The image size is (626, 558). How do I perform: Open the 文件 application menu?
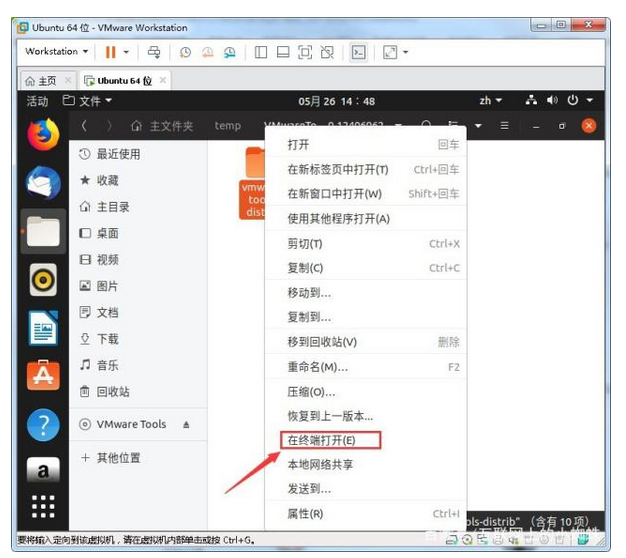pyautogui.click(x=87, y=101)
